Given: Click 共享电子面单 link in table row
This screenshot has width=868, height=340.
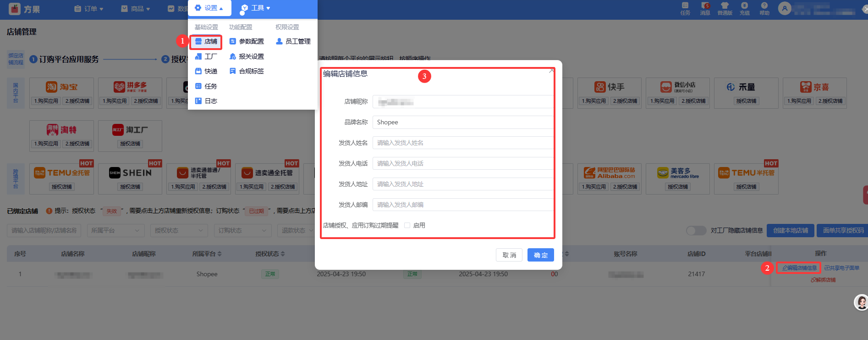Looking at the screenshot, I should coord(842,268).
